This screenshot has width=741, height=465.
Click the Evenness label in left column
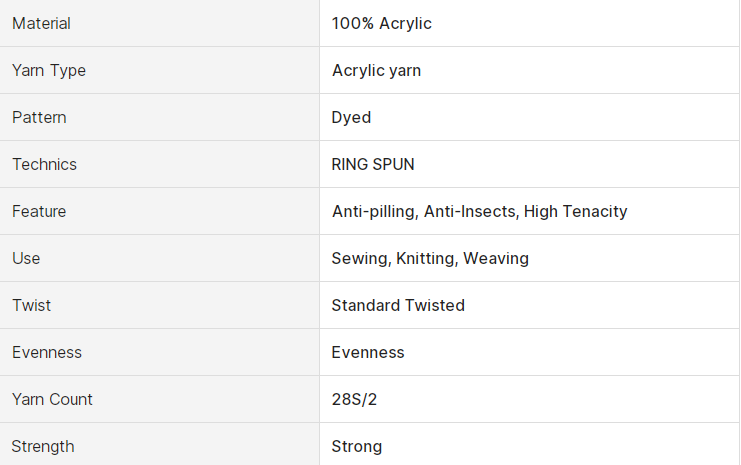point(47,353)
